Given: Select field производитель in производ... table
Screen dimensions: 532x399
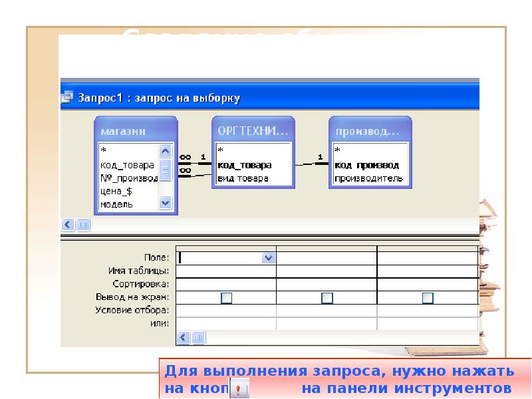Looking at the screenshot, I should (368, 178).
